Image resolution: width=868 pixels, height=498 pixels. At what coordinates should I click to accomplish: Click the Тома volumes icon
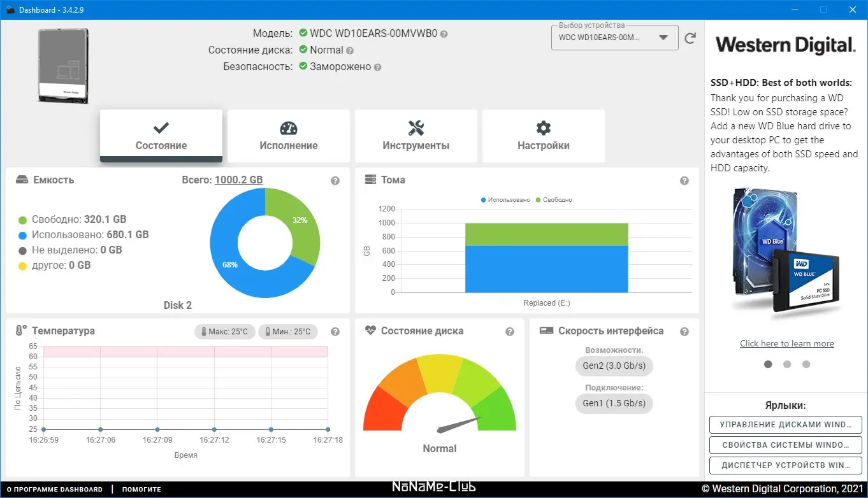370,180
